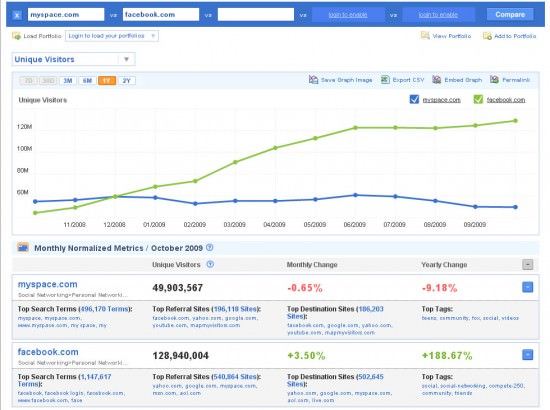Viewport: 550px width, 410px height.
Task: Select the 7D time range tab
Action: 29,81
